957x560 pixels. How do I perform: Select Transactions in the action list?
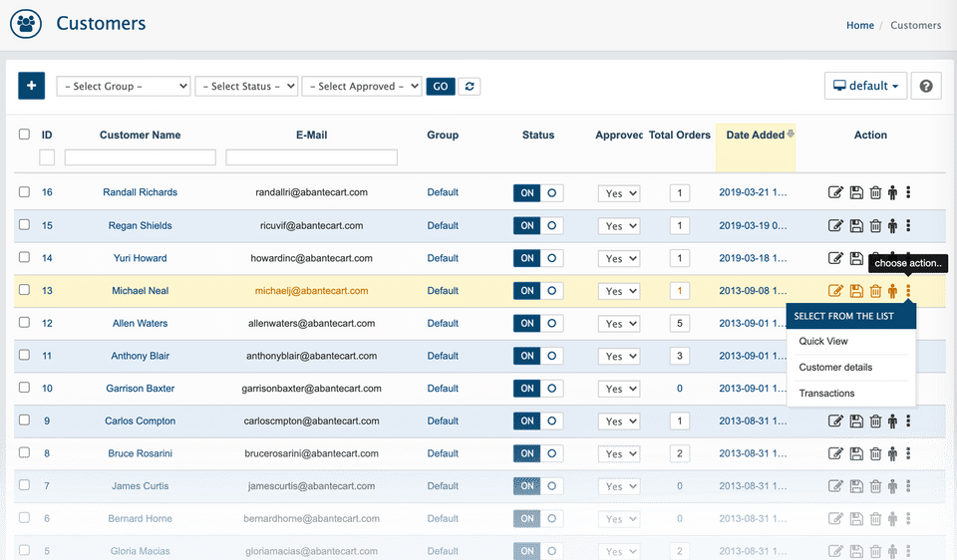[x=826, y=393]
